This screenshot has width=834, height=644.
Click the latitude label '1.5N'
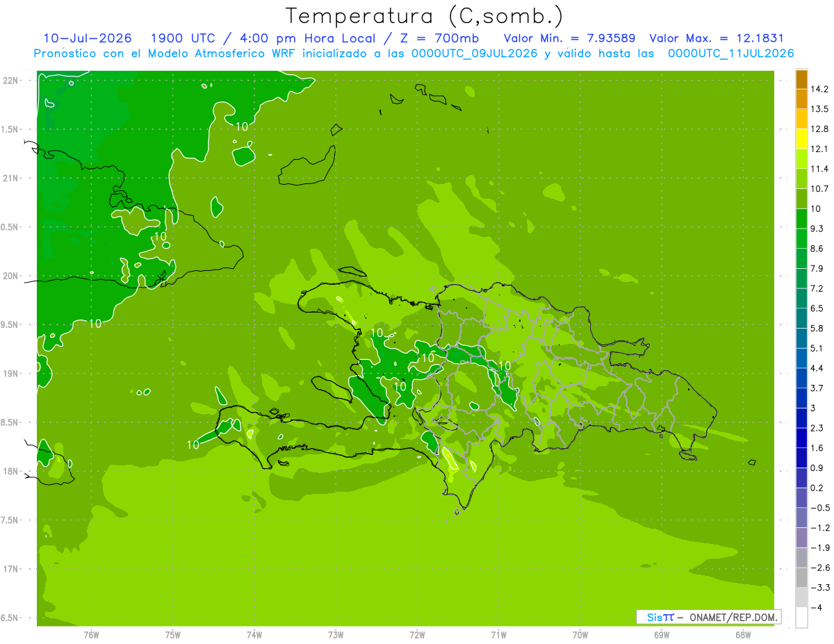[x=10, y=129]
